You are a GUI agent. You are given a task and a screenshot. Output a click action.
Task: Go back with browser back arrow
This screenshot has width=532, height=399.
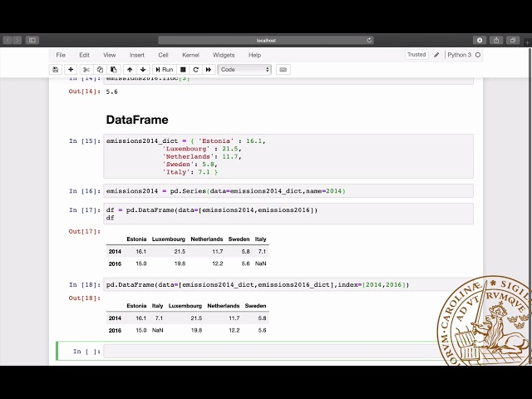click(x=7, y=41)
